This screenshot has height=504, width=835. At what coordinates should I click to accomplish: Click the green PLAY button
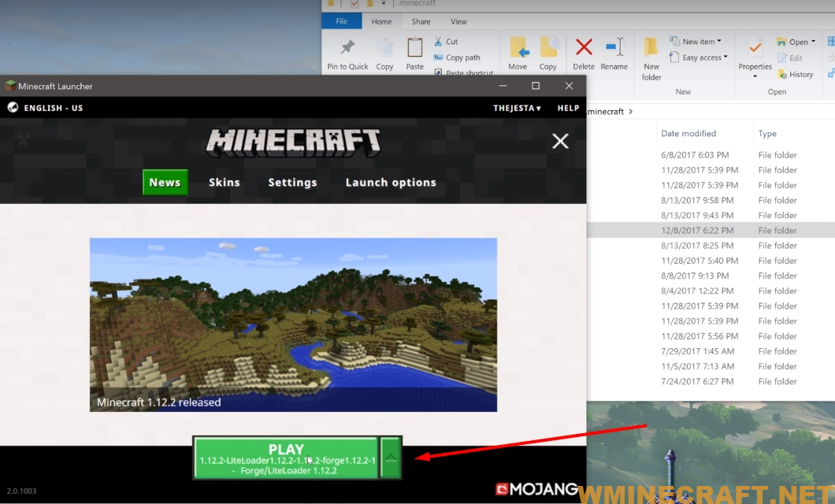coord(286,458)
